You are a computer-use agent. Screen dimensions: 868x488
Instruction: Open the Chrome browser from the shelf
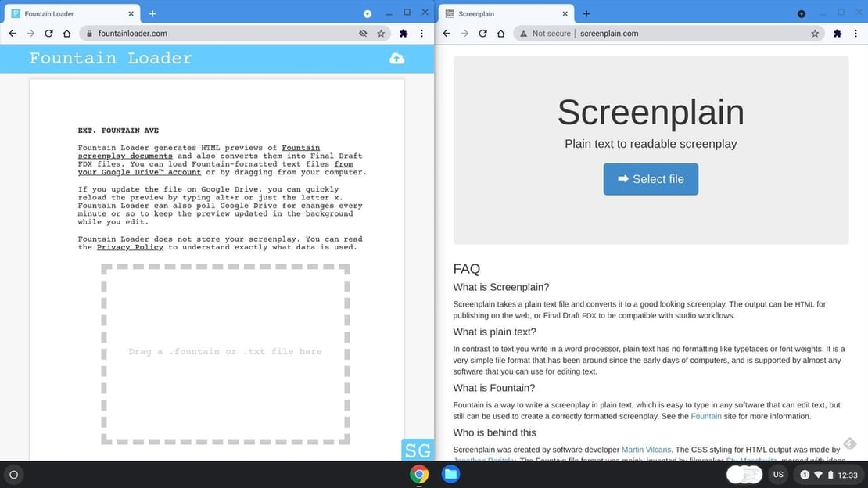tap(420, 474)
